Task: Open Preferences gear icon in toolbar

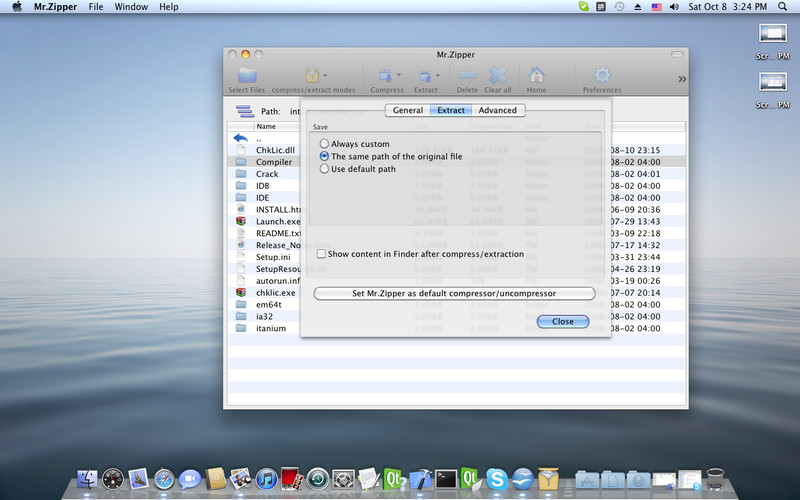Action: coord(602,76)
